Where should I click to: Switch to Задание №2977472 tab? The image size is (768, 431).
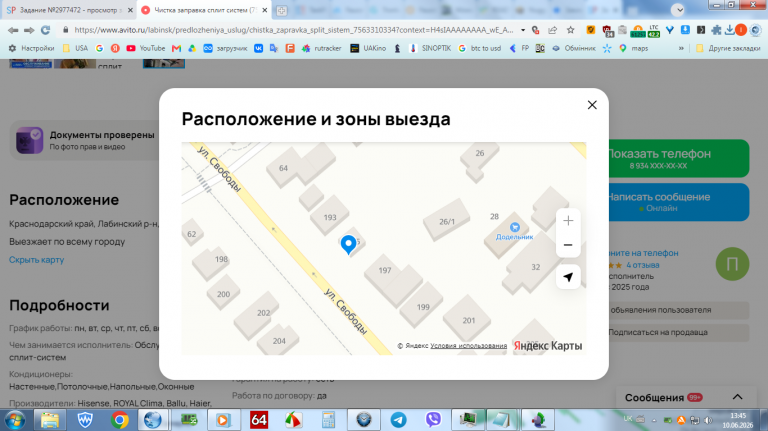(x=69, y=10)
